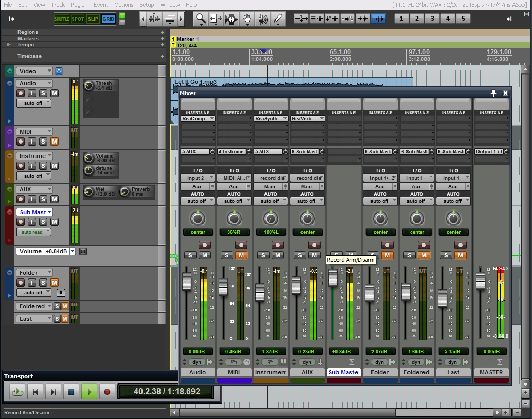Solo the Audio track in track panel
The height and width of the screenshot is (419, 532).
click(x=43, y=93)
